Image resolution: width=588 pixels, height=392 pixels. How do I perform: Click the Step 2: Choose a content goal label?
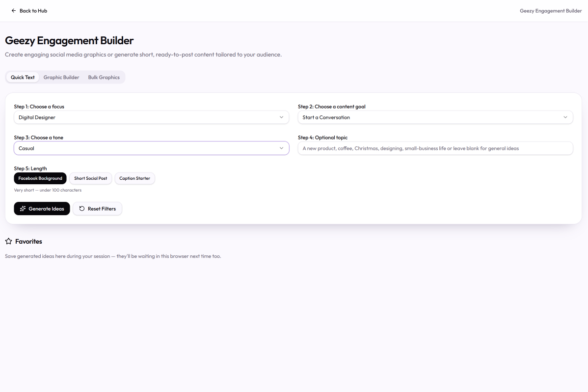coord(331,107)
